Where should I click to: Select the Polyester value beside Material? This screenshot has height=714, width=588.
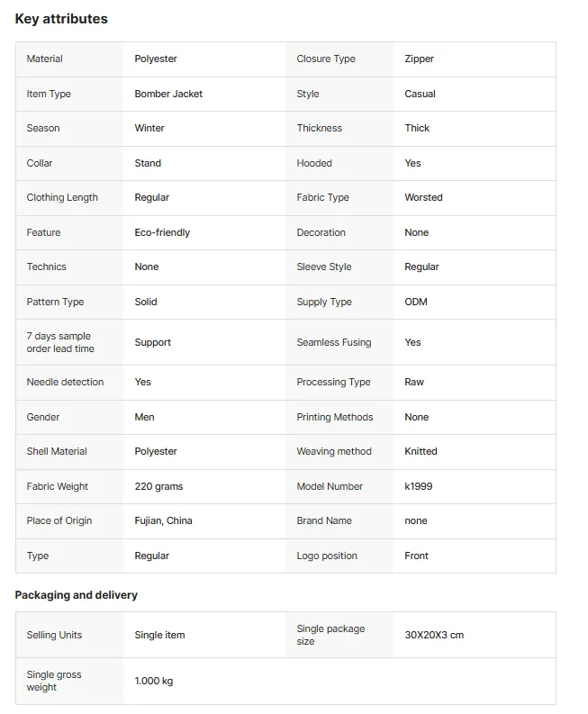pyautogui.click(x=156, y=59)
